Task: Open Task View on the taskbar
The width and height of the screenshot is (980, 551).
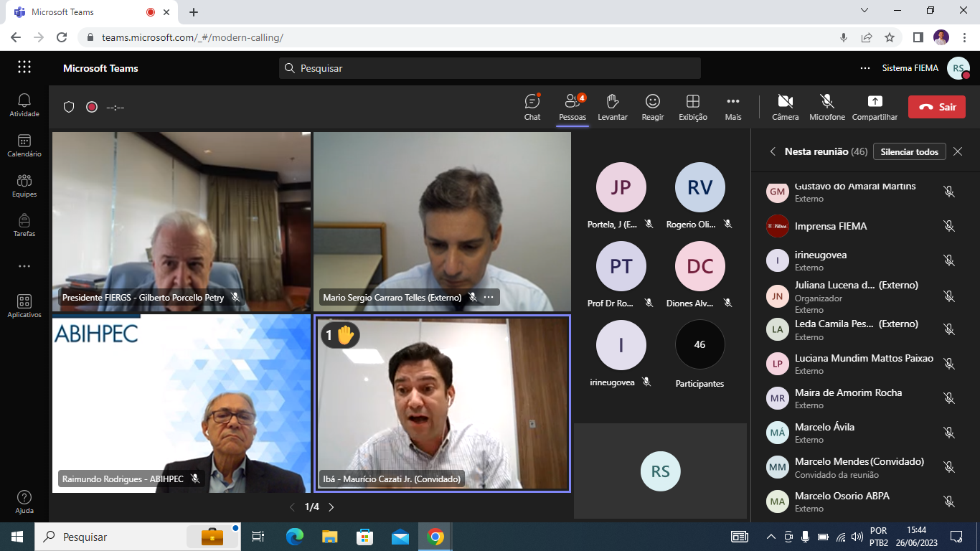Action: 258,537
